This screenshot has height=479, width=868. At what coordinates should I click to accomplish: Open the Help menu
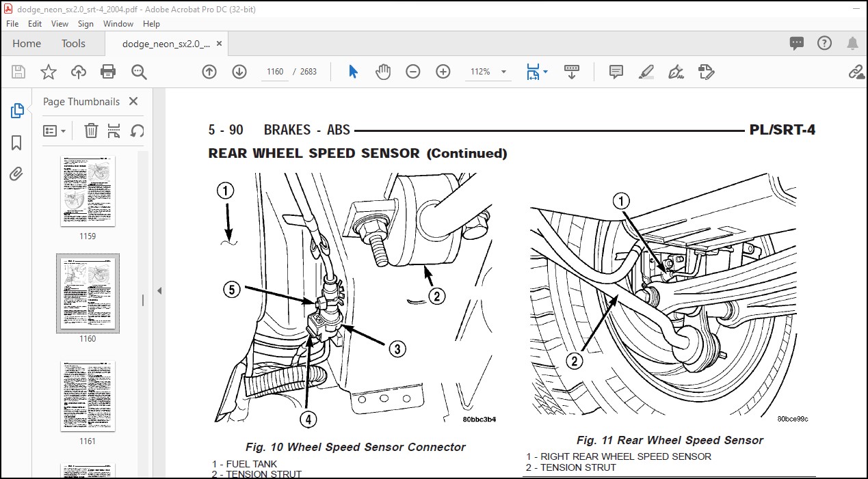[x=151, y=23]
